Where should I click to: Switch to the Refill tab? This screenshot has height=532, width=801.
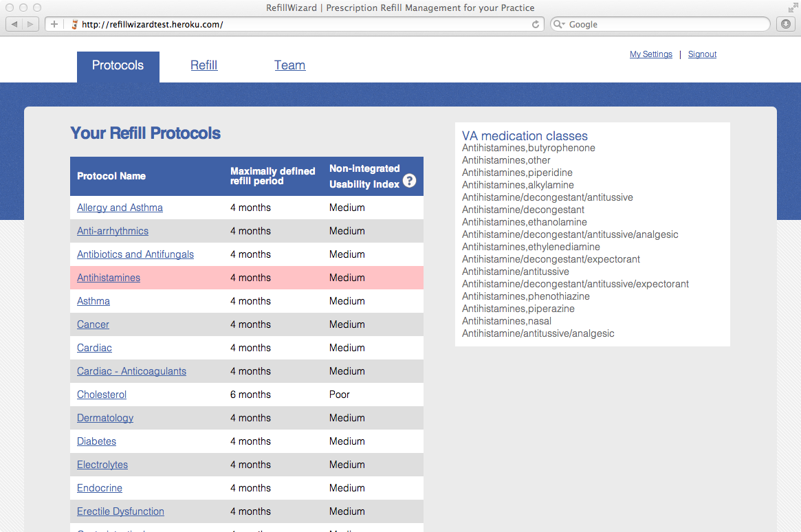pos(204,65)
